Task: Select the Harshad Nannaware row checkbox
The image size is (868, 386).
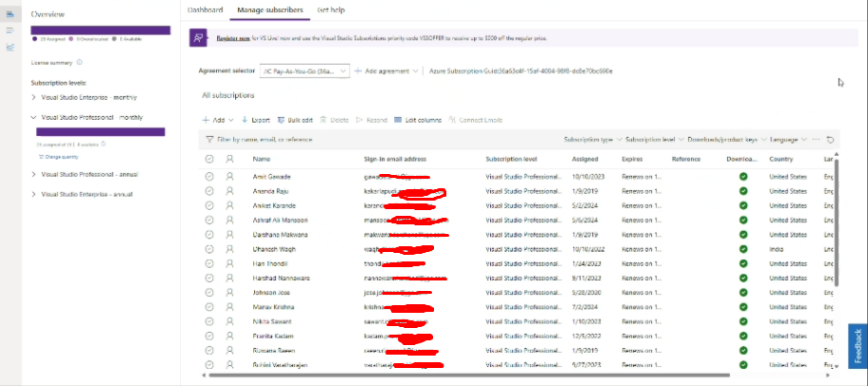Action: 209,279
